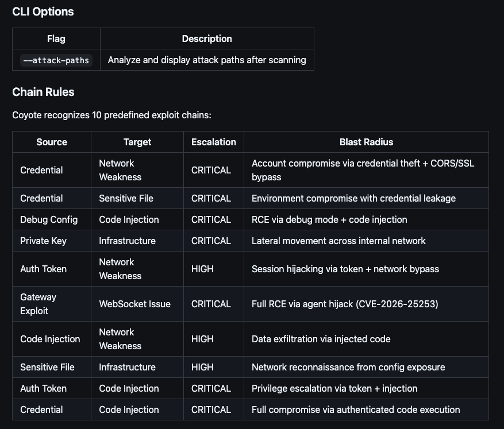This screenshot has height=429, width=504.
Task: Select the "Escalation" column header
Action: pos(214,142)
